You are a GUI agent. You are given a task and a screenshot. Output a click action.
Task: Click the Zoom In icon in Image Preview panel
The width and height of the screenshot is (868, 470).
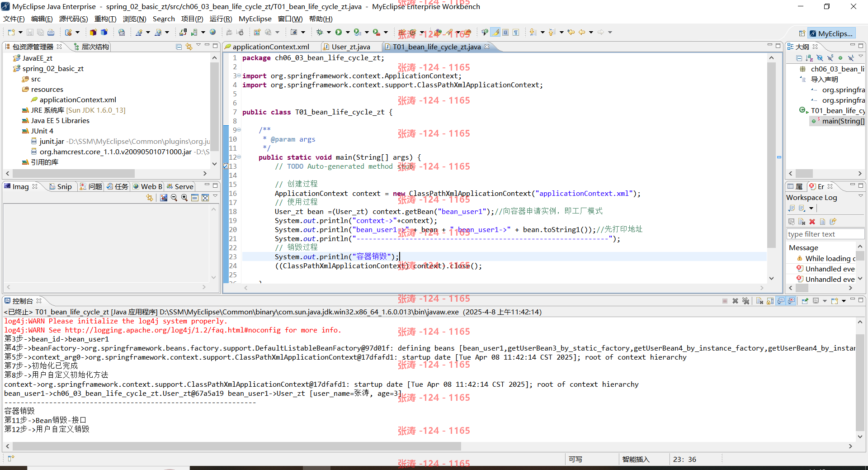point(184,198)
